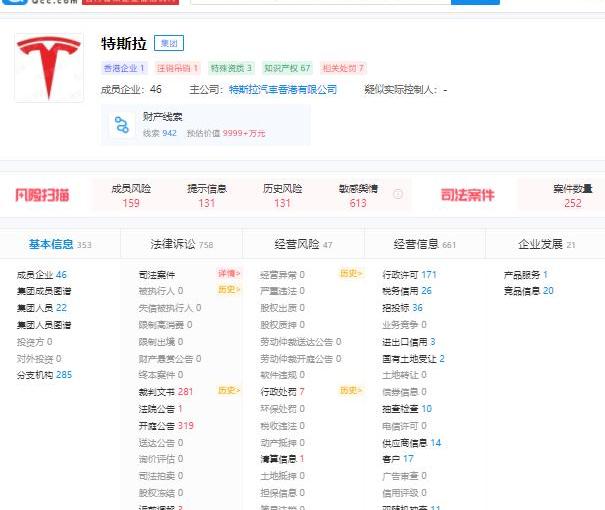The image size is (605, 510).
Task: Click 历史> next to 裁判文书
Action: click(229, 390)
